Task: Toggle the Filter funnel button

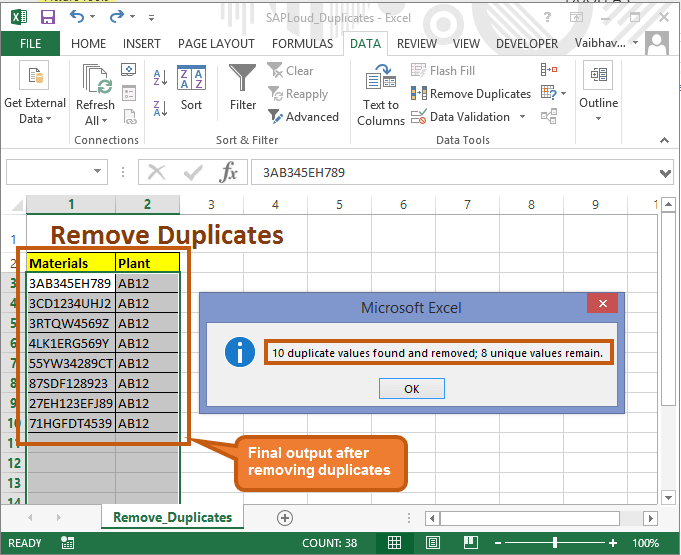Action: point(243,87)
